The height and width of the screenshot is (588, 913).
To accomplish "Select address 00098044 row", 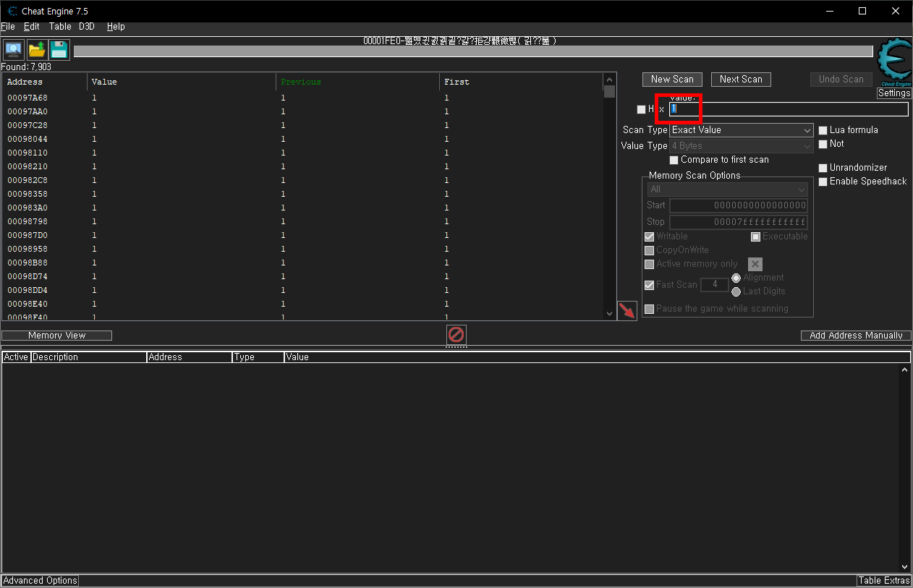I will tap(302, 139).
